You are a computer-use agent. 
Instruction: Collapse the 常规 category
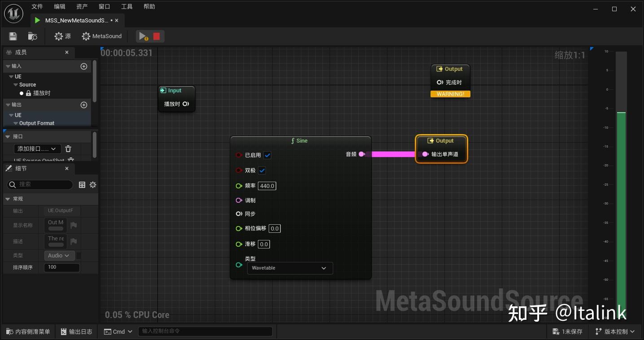(8, 199)
